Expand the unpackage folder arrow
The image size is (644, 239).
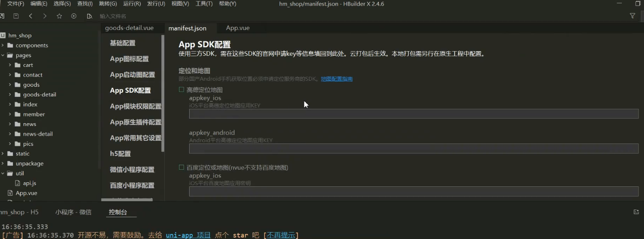coord(3,163)
